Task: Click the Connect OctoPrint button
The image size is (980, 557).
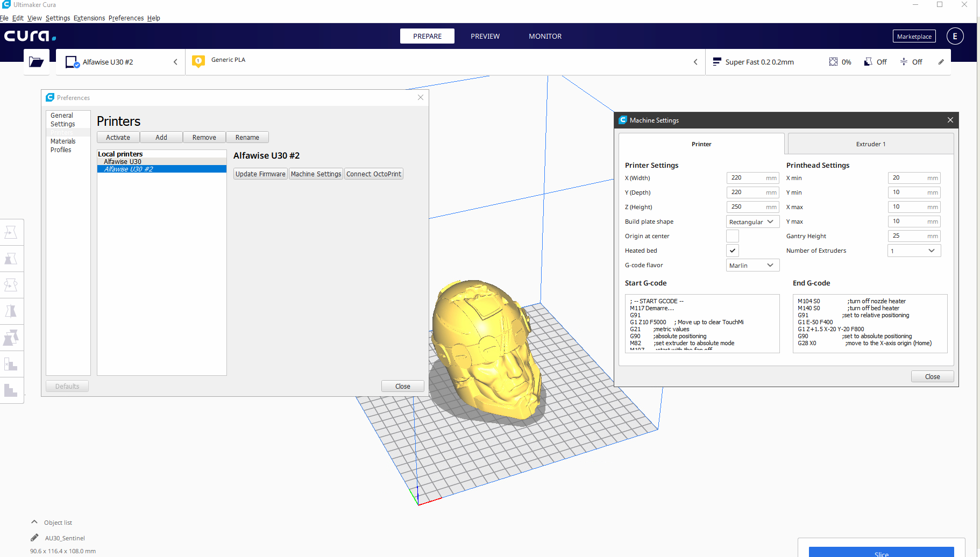Action: pyautogui.click(x=374, y=174)
